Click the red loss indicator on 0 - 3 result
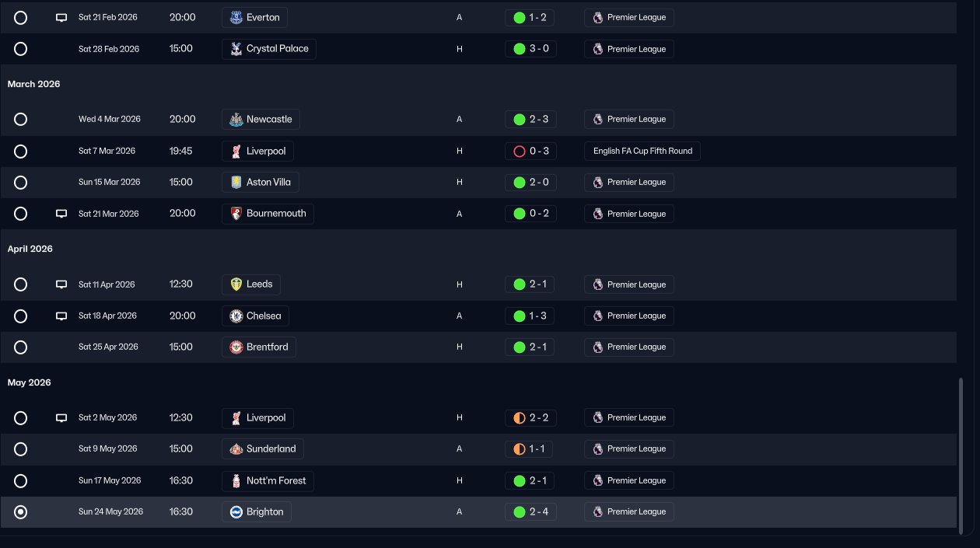This screenshot has height=548, width=980. (520, 152)
